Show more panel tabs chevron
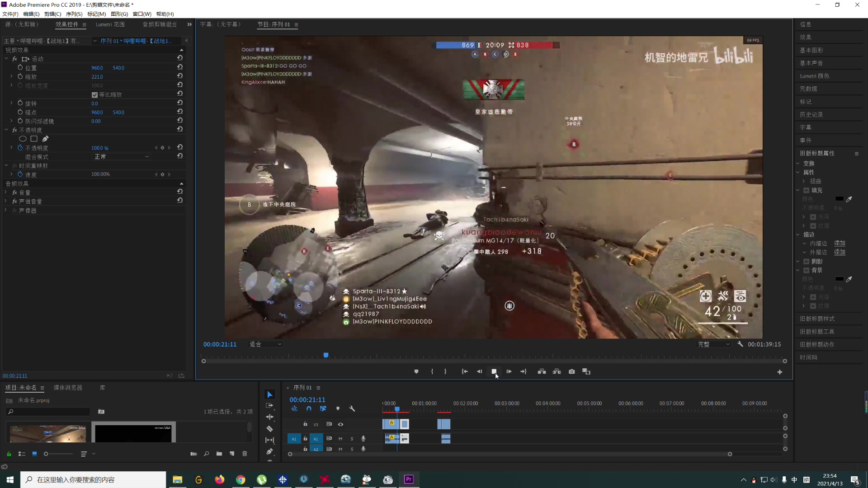This screenshot has height=488, width=868. 189,24
